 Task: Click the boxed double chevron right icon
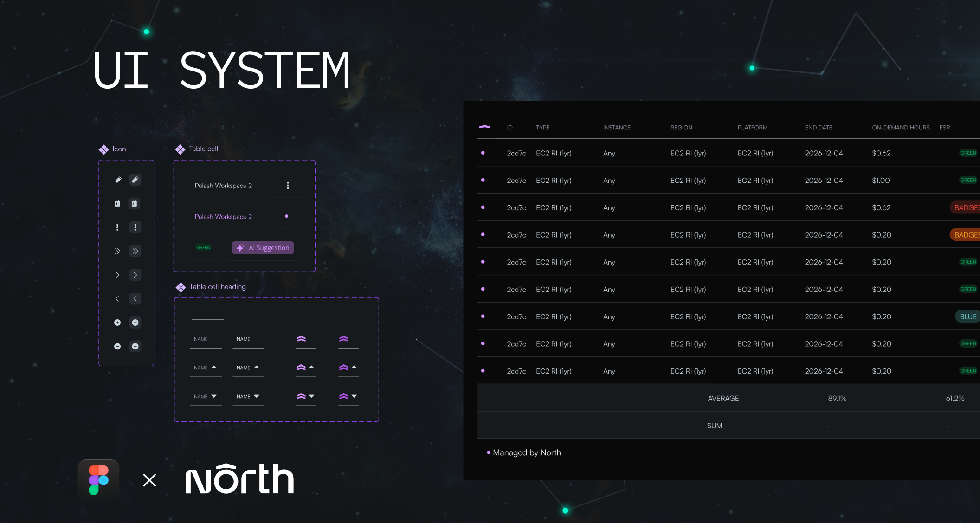coord(135,251)
